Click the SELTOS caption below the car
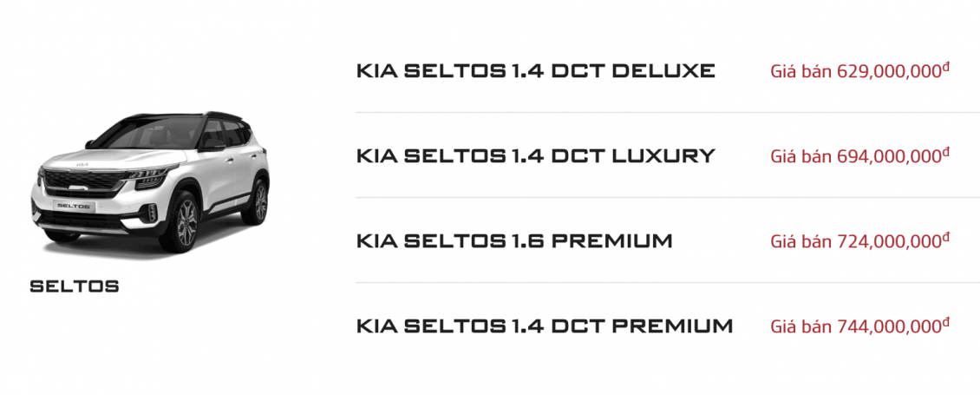The width and height of the screenshot is (980, 395). [75, 286]
